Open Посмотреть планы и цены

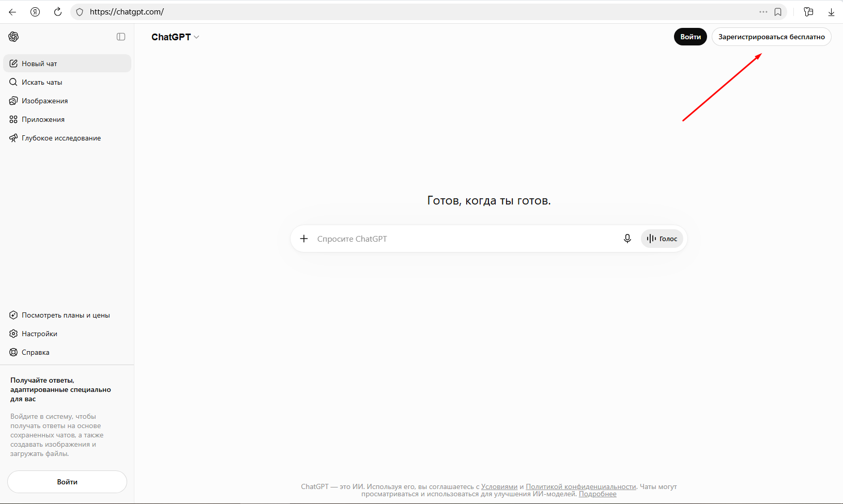pos(67,315)
